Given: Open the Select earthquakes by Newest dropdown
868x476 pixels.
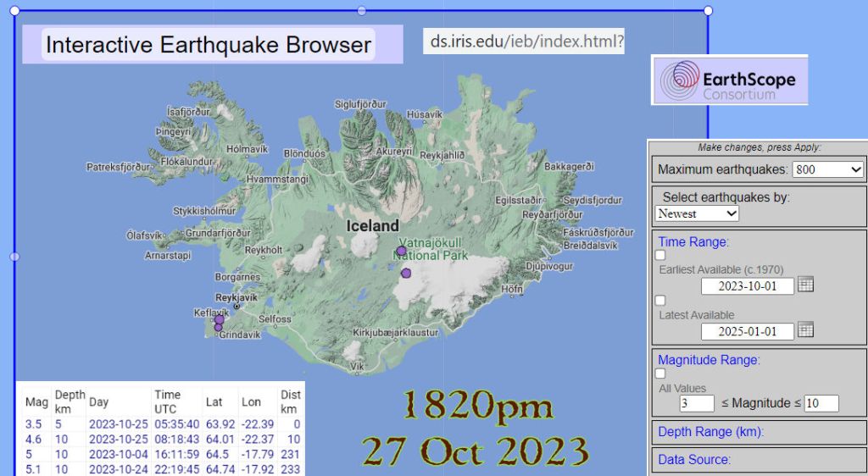Looking at the screenshot, I should tap(697, 213).
